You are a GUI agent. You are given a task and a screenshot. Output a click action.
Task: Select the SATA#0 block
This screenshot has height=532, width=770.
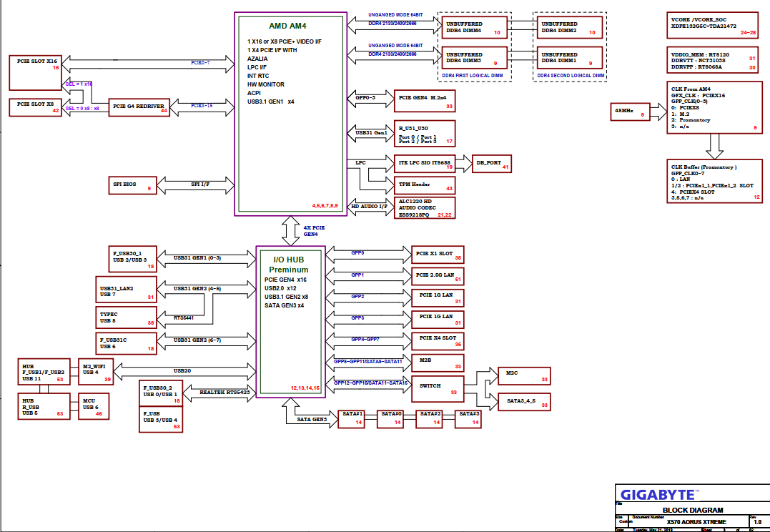390,419
